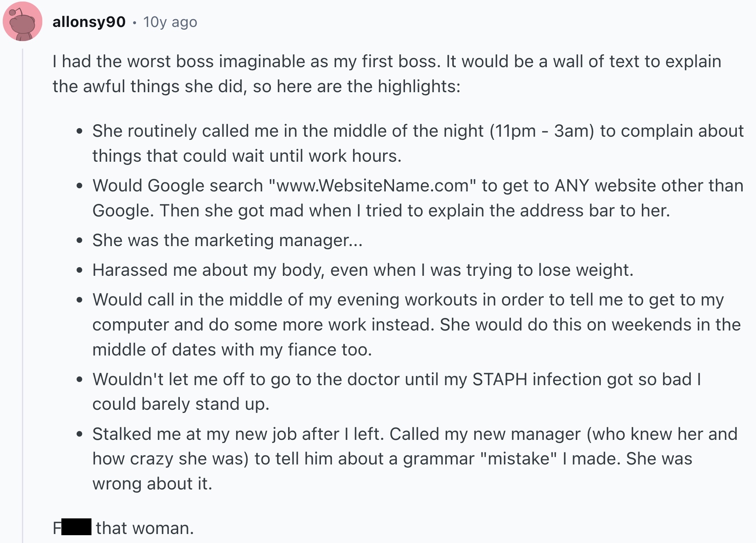The height and width of the screenshot is (543, 756).
Task: Click the bullet dot beside "Harassed me about my body"
Action: click(80, 270)
